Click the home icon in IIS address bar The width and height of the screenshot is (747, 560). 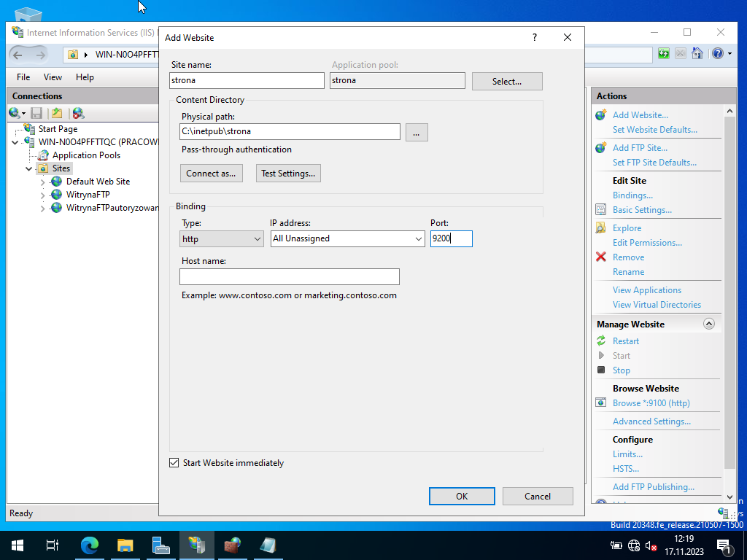point(697,53)
